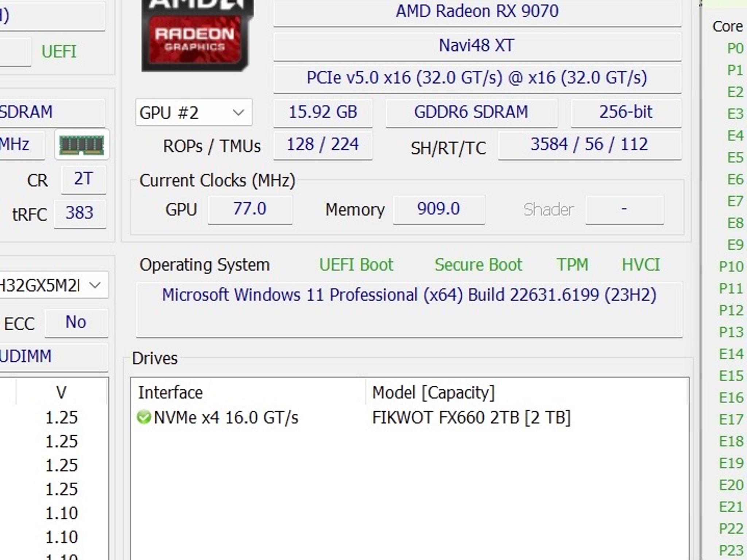Click core E21 in the Core list
This screenshot has width=747, height=560.
pyautogui.click(x=731, y=507)
